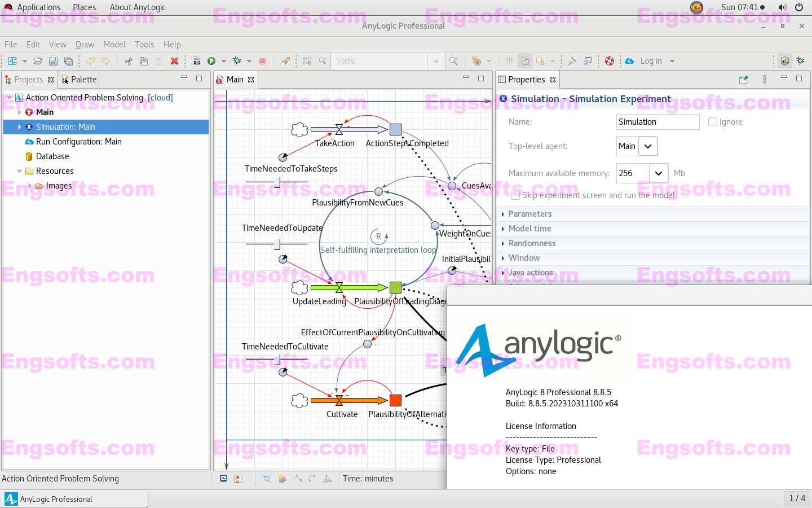Click the orange PlausibilityOfAlternative stock
Viewport: 812px width, 508px height.
point(395,400)
